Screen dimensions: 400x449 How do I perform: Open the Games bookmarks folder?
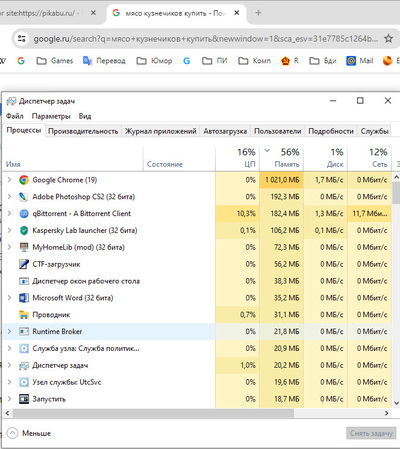(55, 61)
